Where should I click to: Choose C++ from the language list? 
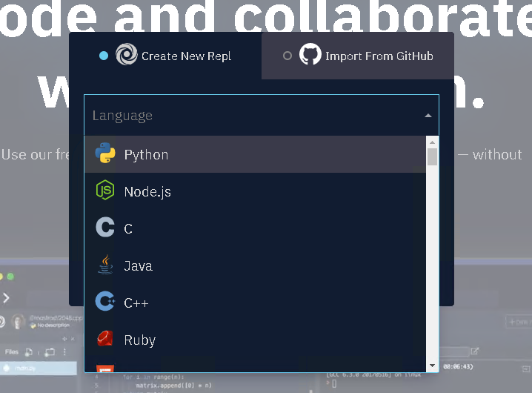point(255,303)
